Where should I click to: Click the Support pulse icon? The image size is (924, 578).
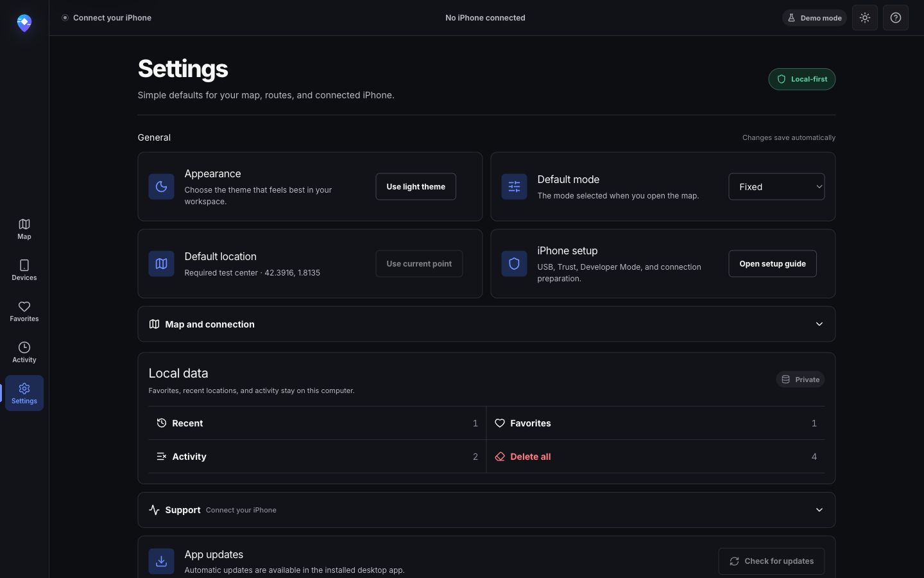(x=154, y=510)
